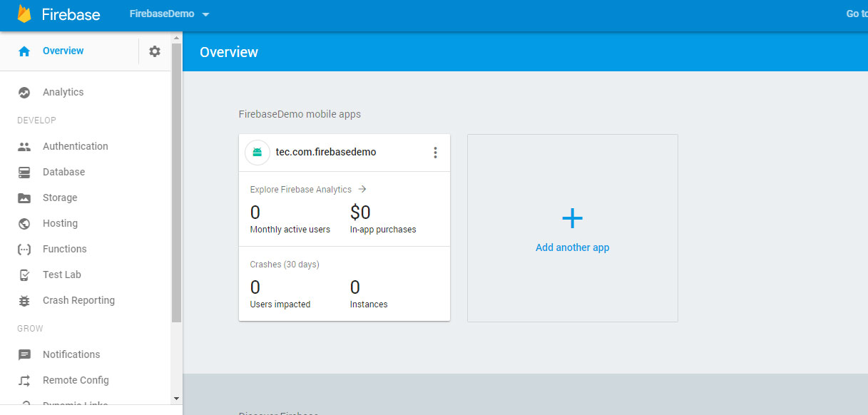Go to Authentication in sidebar
868x415 pixels.
76,146
